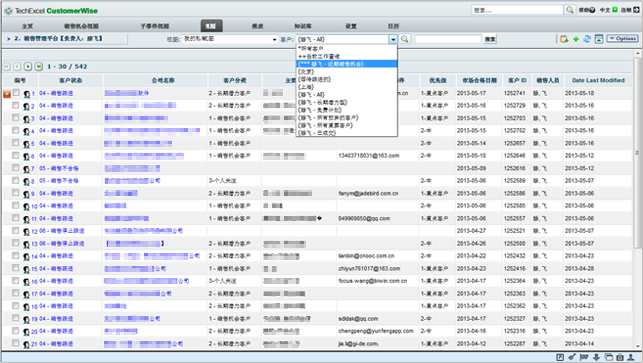Click the contact person icon in row 5
Screen dimensions: 643x363
(x=27, y=144)
